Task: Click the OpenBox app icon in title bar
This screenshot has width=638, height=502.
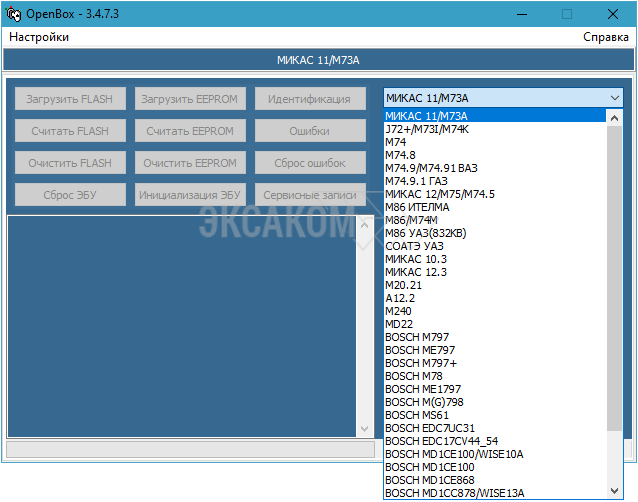Action: tap(14, 14)
